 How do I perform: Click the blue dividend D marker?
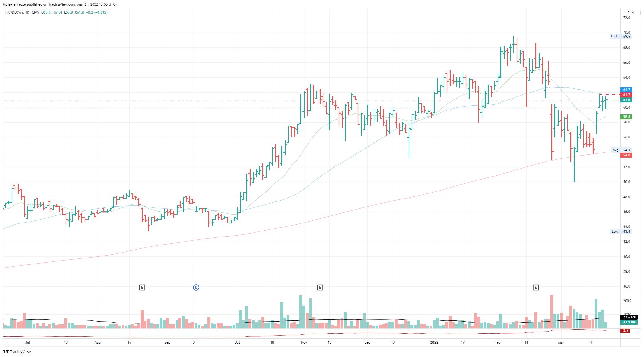196,287
